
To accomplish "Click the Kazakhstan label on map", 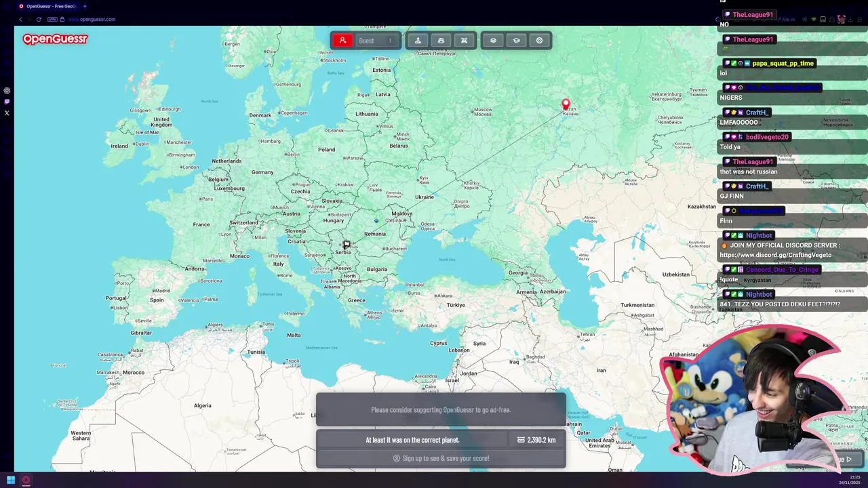I will 702,207.
